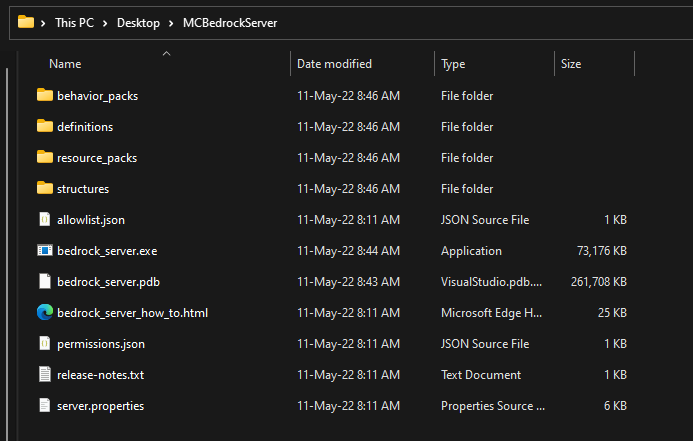Image resolution: width=693 pixels, height=441 pixels.
Task: Click date modified of server.properties
Action: click(x=348, y=406)
